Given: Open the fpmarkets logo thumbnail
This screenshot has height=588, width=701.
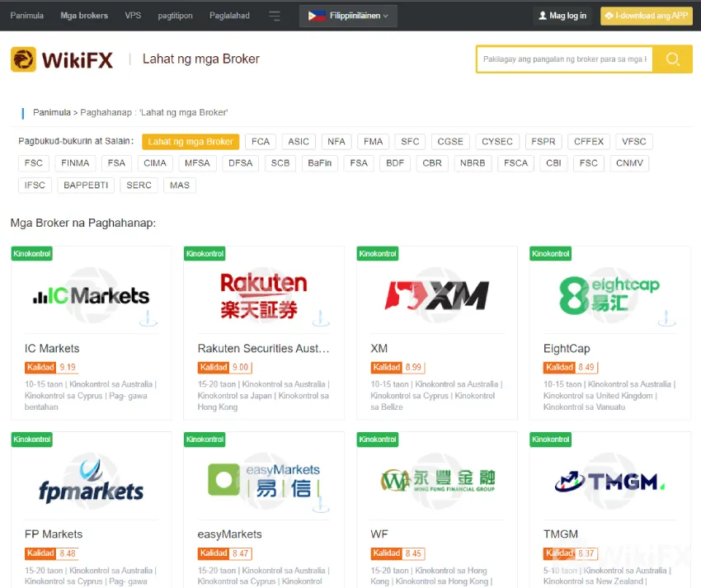Looking at the screenshot, I should tap(92, 481).
